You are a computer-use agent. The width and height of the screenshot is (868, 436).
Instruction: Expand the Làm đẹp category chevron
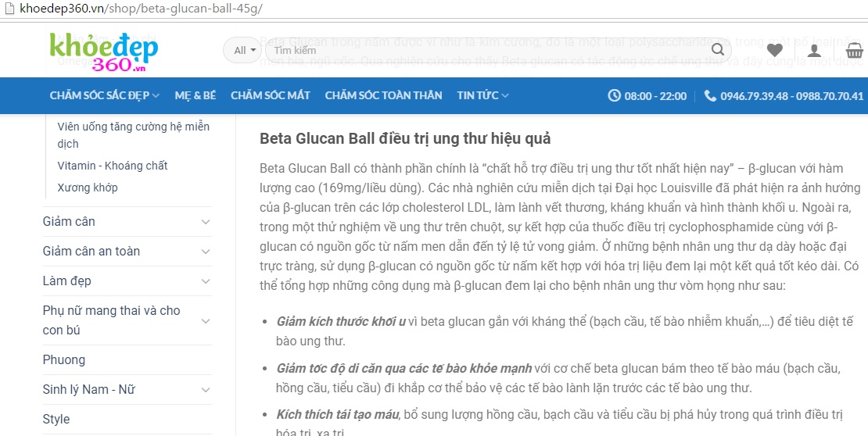[206, 281]
